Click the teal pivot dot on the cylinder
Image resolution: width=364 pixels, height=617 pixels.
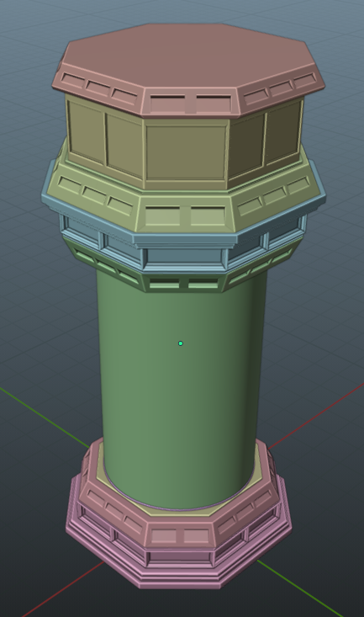(x=181, y=343)
